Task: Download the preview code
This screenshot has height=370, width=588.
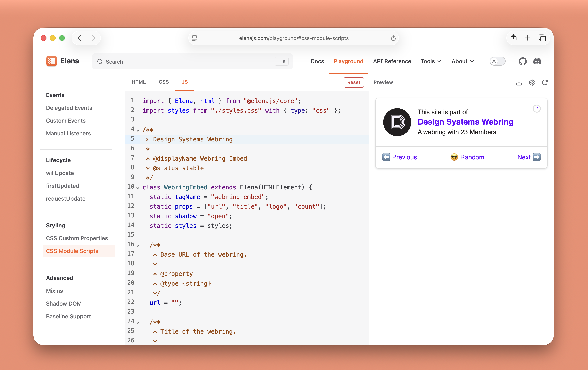Action: [519, 83]
